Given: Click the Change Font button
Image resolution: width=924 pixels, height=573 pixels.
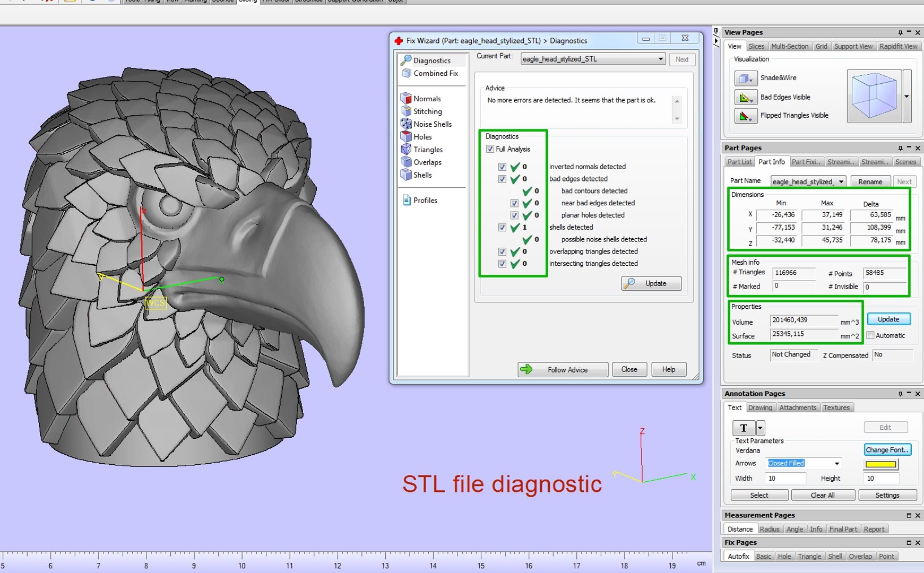Looking at the screenshot, I should (x=887, y=449).
